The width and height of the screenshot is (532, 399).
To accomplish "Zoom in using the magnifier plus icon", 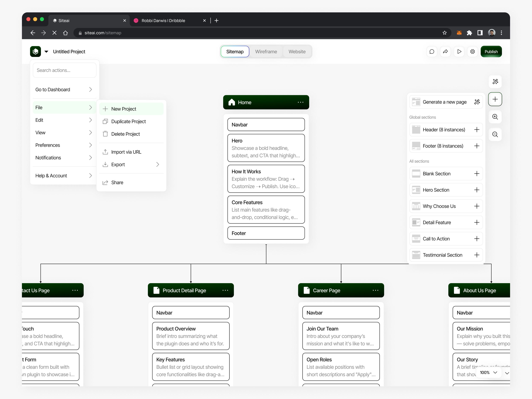I will coord(495,117).
